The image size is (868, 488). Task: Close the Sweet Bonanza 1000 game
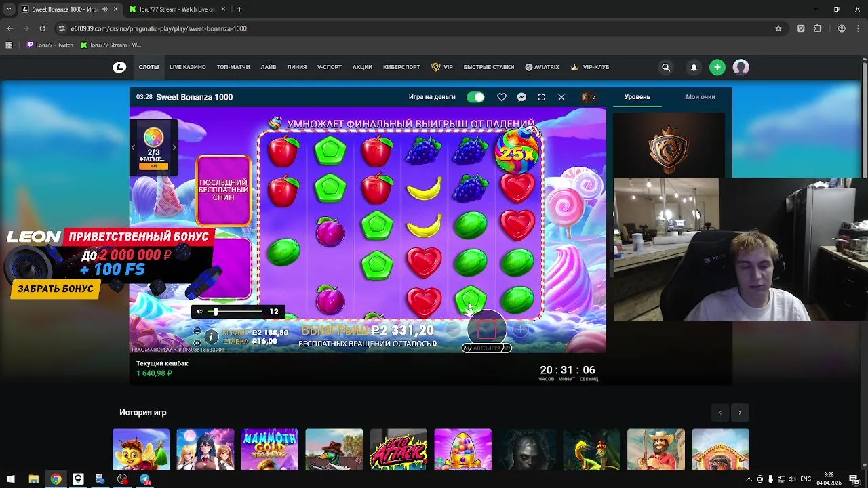coord(561,97)
